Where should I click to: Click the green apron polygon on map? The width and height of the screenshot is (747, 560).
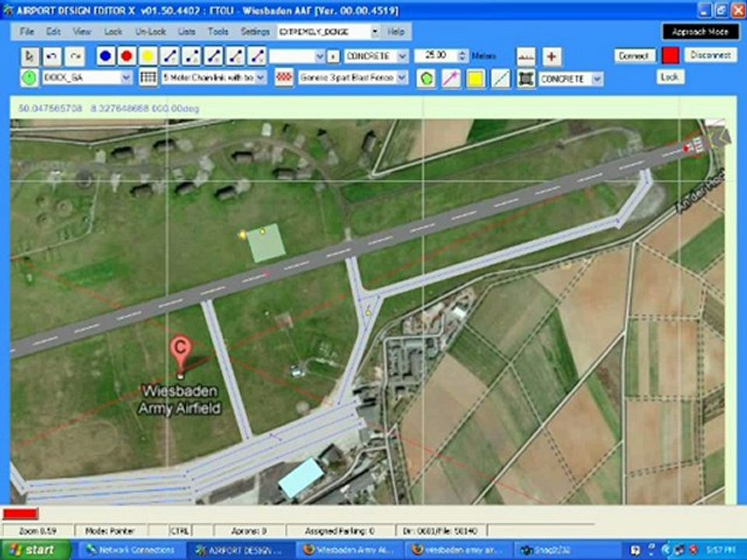[266, 243]
